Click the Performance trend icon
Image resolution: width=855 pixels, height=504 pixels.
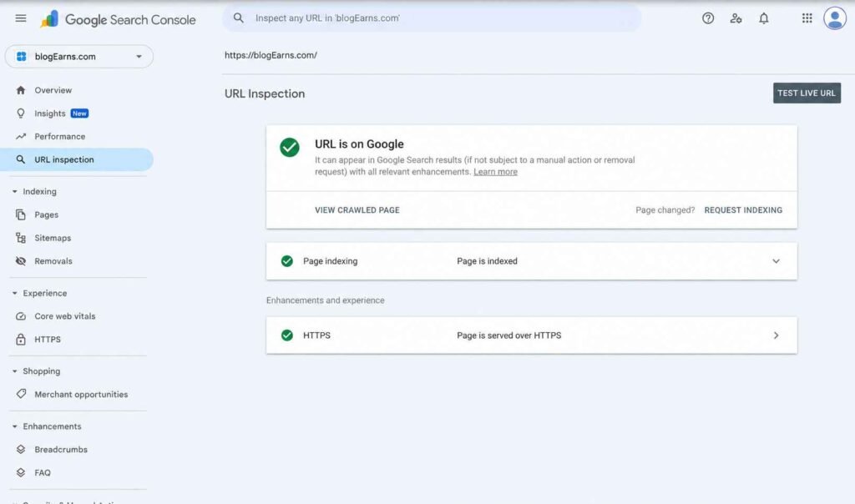pos(21,137)
